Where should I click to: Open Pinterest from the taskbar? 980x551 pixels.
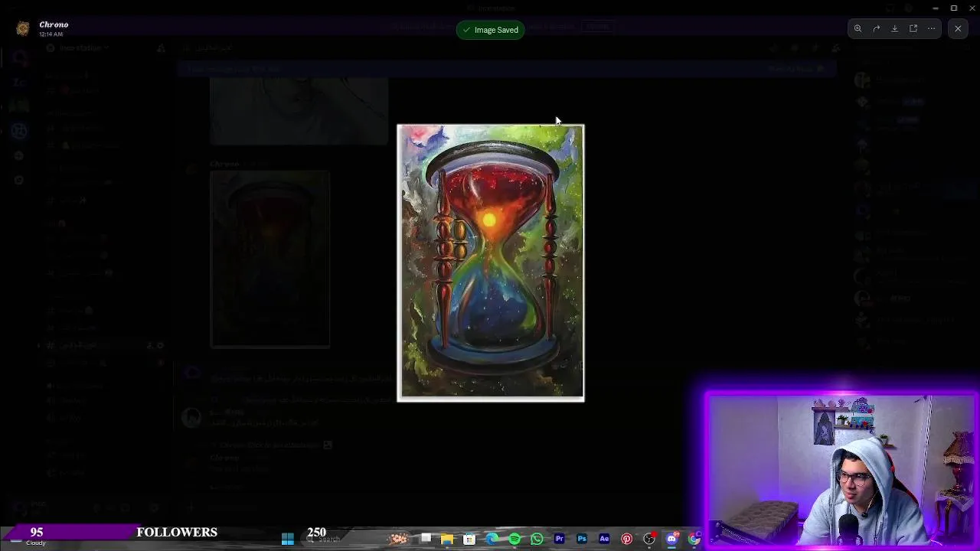pos(626,540)
